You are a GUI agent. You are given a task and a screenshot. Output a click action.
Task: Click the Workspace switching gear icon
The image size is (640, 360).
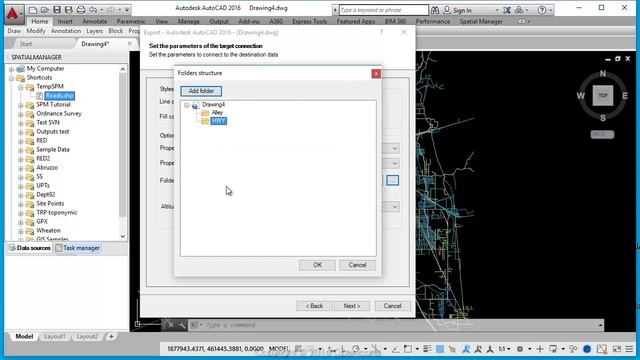point(520,349)
